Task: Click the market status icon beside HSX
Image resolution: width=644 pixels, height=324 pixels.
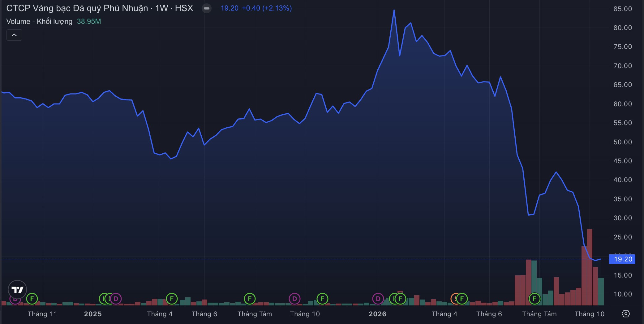Action: pos(207,8)
